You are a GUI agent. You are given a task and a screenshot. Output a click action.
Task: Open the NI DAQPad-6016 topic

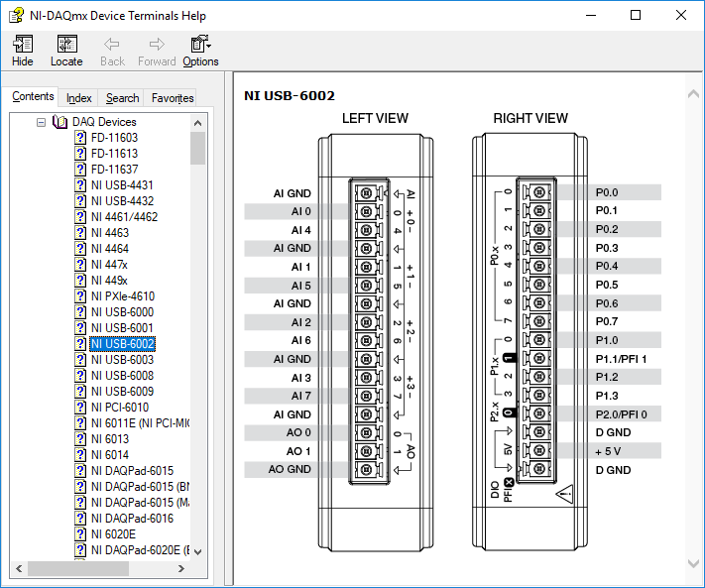pyautogui.click(x=132, y=519)
